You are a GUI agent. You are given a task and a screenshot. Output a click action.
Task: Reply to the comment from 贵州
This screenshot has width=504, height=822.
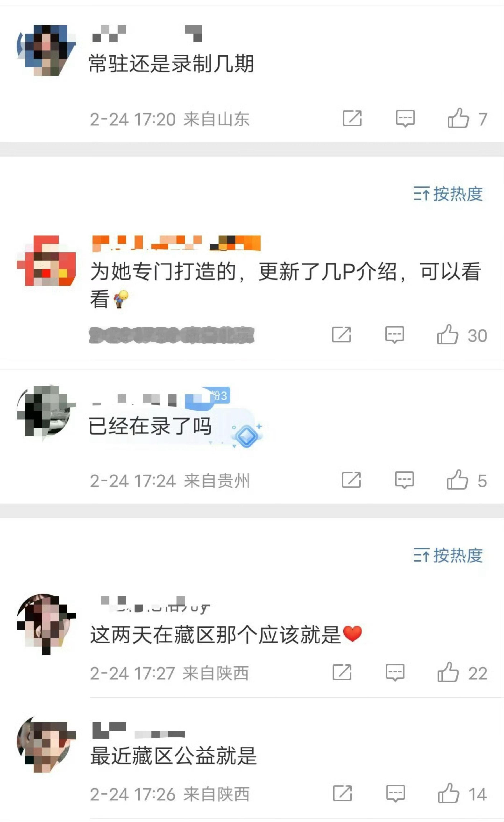404,480
